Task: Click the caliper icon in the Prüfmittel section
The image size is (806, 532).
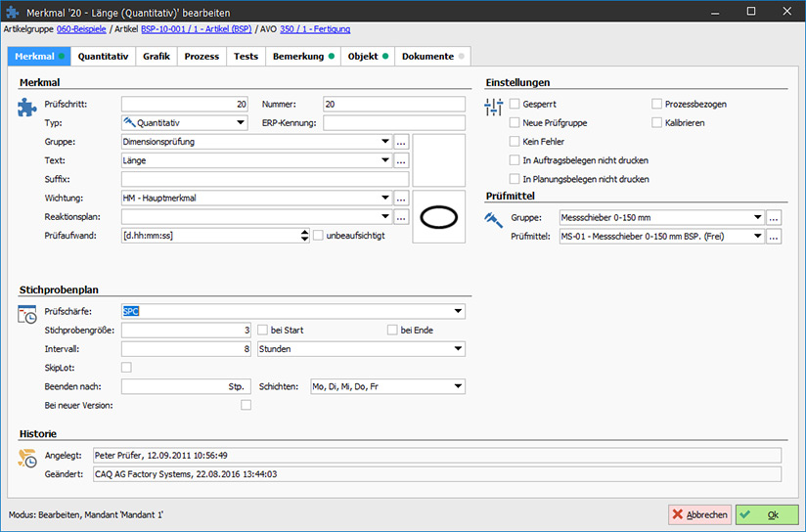Action: point(493,220)
